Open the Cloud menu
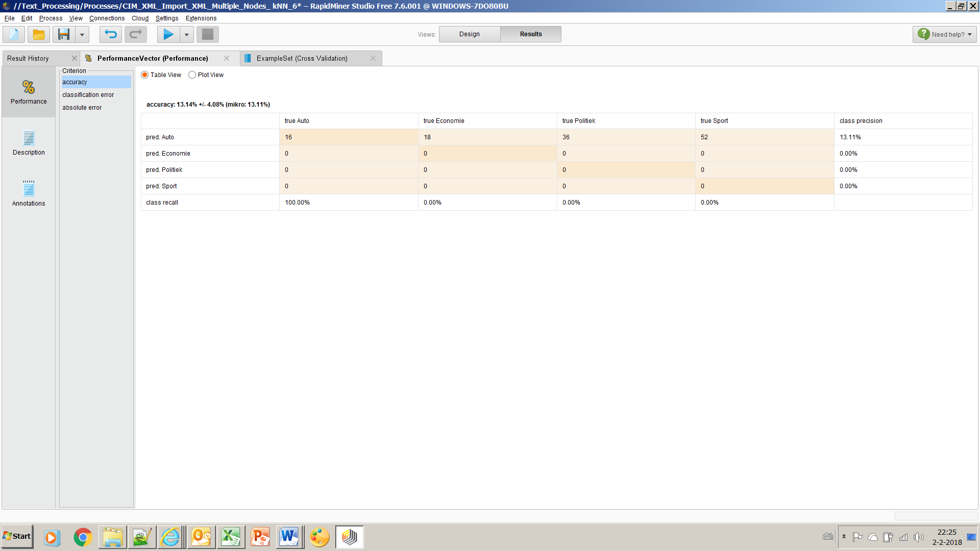The width and height of the screenshot is (980, 551). [140, 18]
